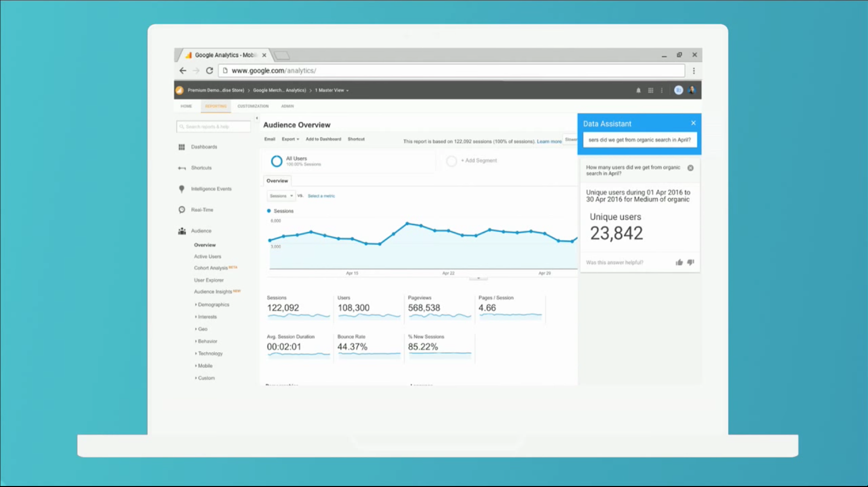Click the blue account circle icon
Screen dimensions: 868x487
[x=678, y=90]
